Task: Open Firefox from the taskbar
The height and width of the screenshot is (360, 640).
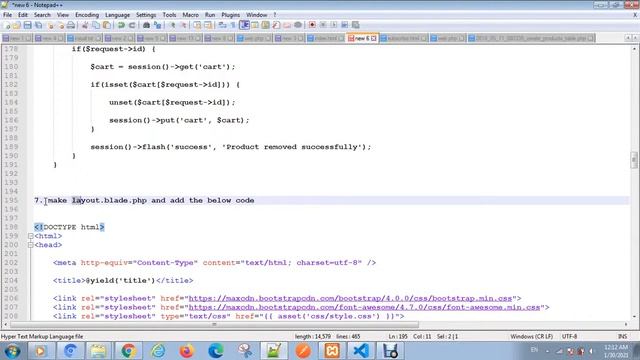Action: pyautogui.click(x=187, y=351)
